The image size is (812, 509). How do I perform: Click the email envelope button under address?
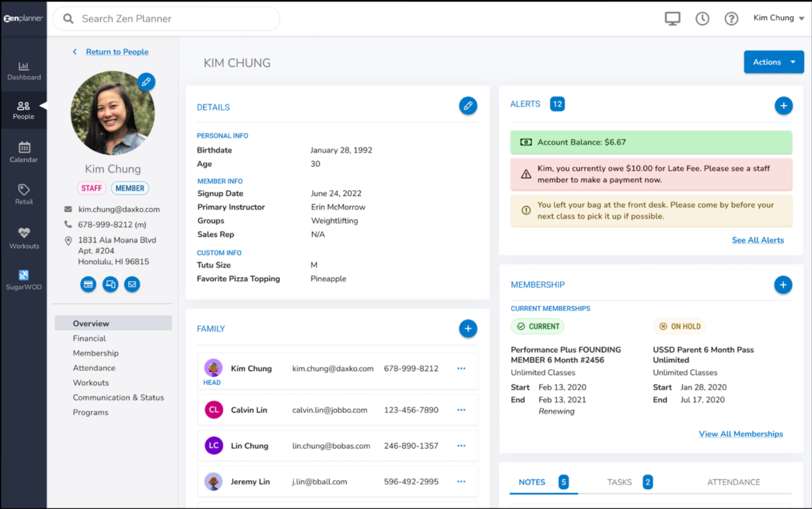click(132, 284)
